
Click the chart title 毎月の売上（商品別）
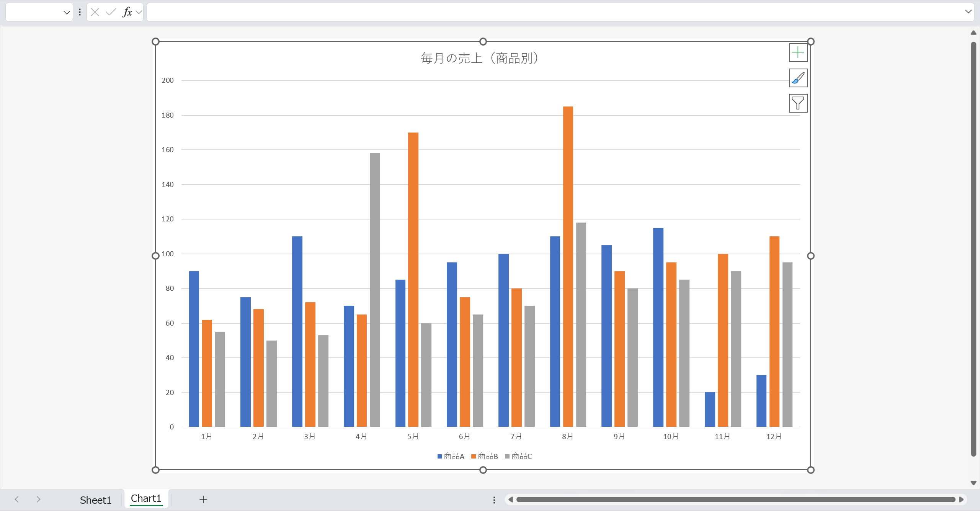[x=479, y=58]
